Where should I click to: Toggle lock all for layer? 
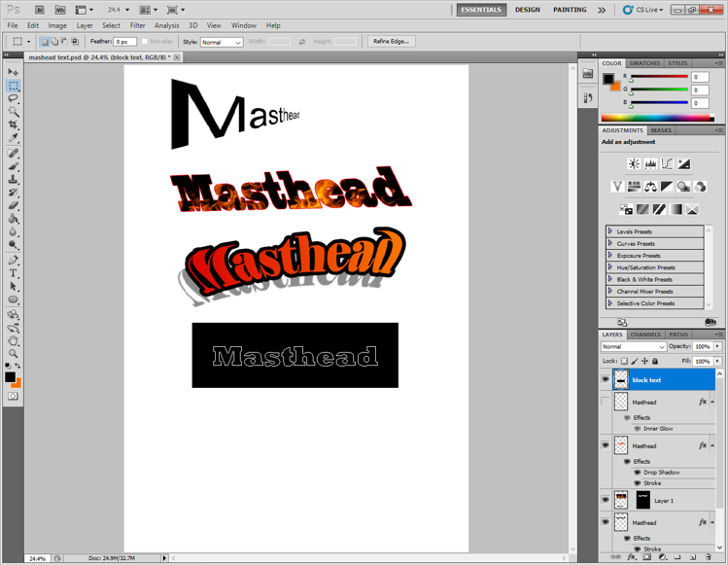655,361
